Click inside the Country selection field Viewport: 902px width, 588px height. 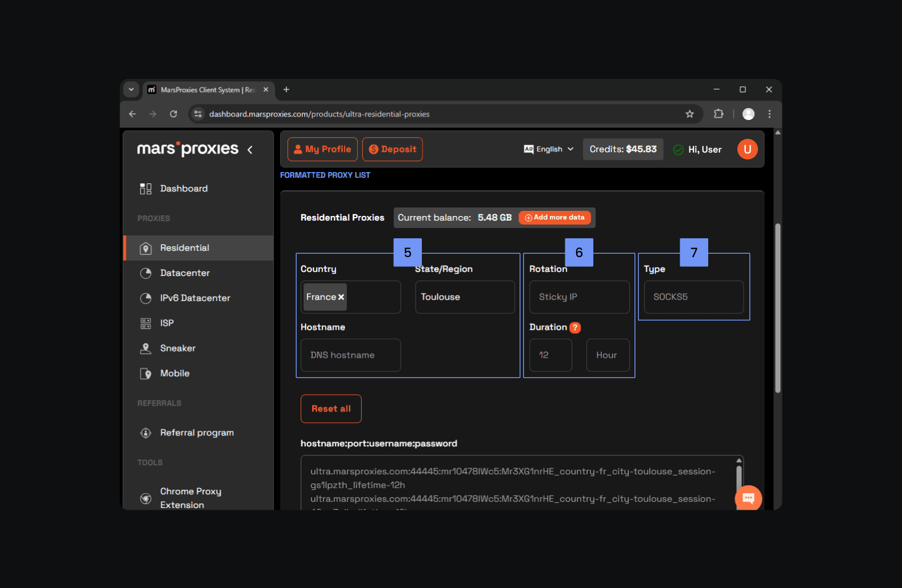[351, 297]
